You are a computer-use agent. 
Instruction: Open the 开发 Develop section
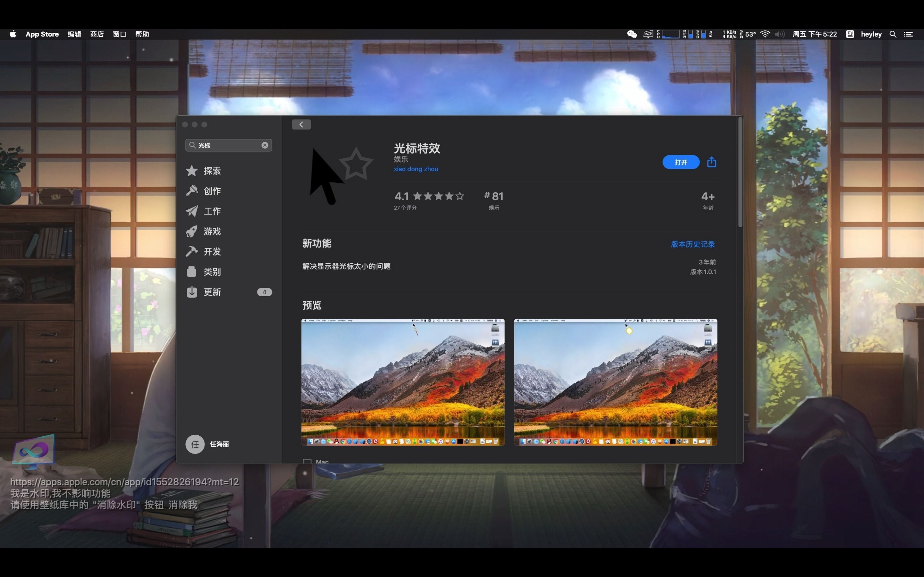click(212, 252)
